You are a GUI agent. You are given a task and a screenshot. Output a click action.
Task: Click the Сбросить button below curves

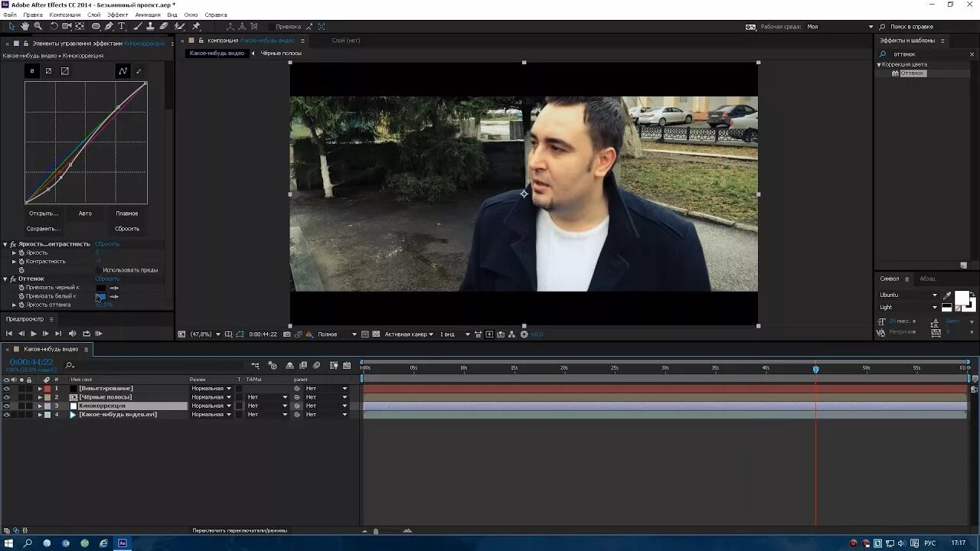point(127,229)
